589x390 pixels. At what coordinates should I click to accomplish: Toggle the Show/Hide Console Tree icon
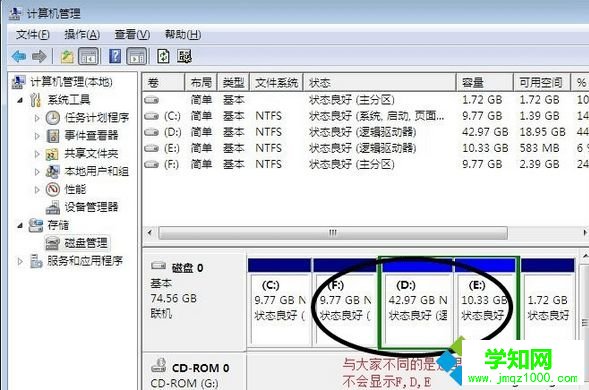tap(89, 57)
